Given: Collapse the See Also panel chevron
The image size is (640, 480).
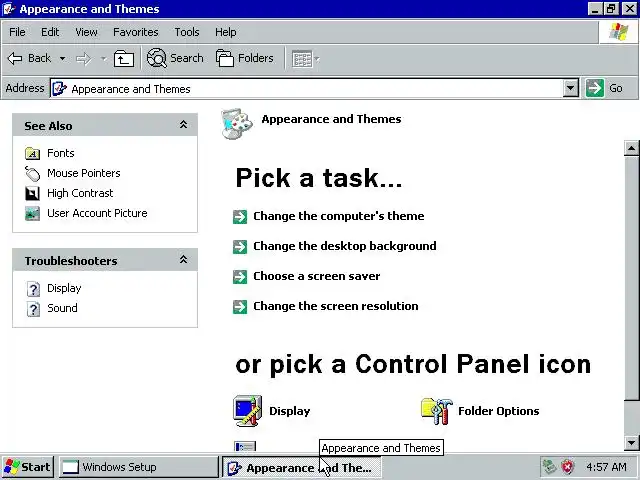Looking at the screenshot, I should 183,124.
